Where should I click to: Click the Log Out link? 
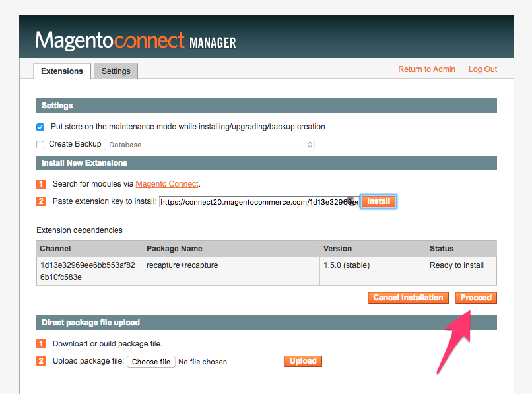pyautogui.click(x=482, y=69)
